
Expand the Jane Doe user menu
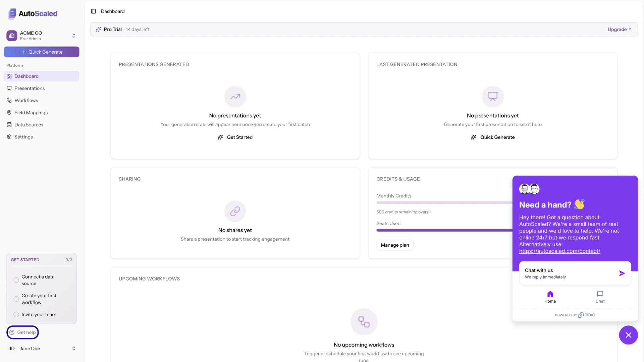pos(74,349)
